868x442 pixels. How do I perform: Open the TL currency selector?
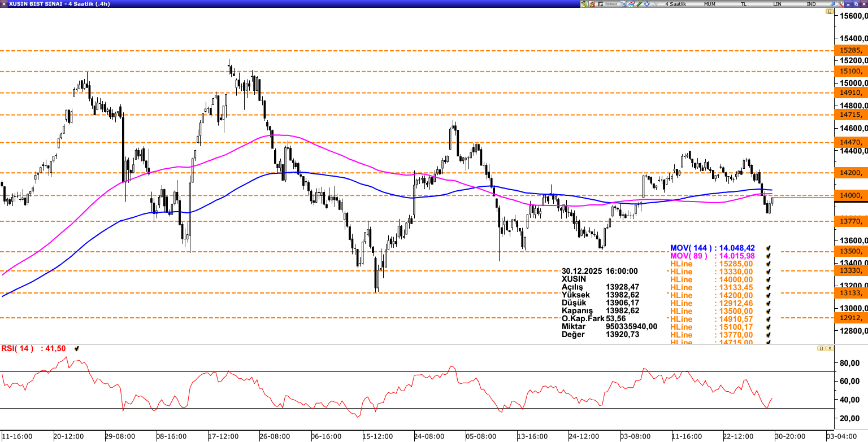[744, 4]
